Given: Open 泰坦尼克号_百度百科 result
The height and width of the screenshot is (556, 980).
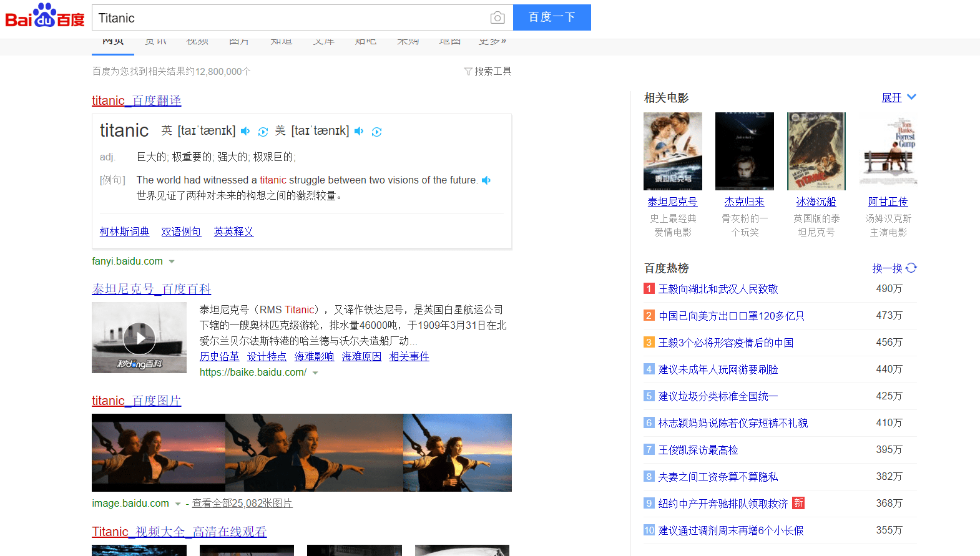Looking at the screenshot, I should (x=152, y=289).
